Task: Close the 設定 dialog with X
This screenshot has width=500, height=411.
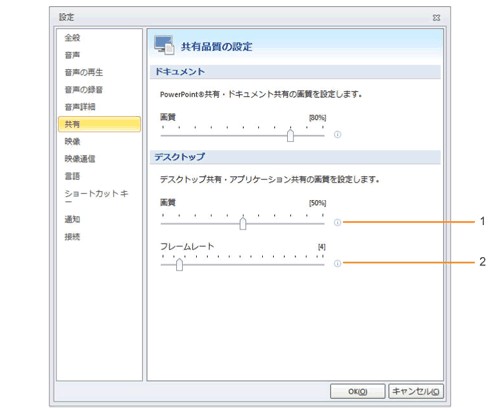Action: [x=436, y=18]
